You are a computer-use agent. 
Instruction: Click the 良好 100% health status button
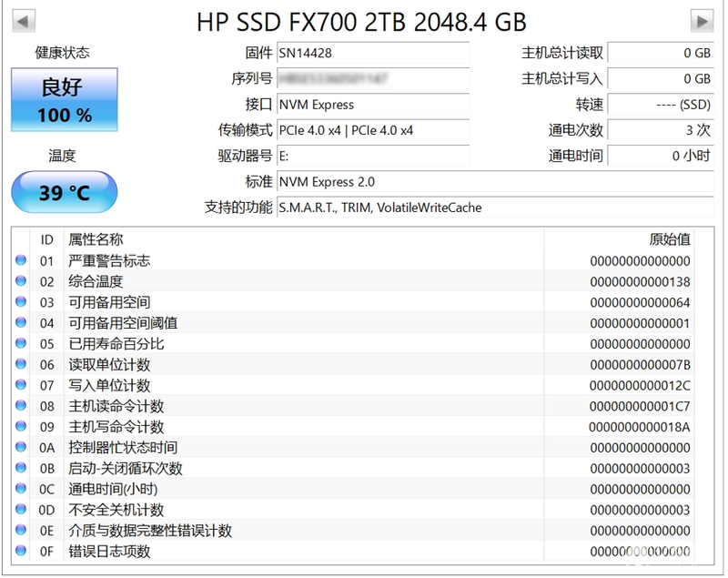tap(65, 100)
